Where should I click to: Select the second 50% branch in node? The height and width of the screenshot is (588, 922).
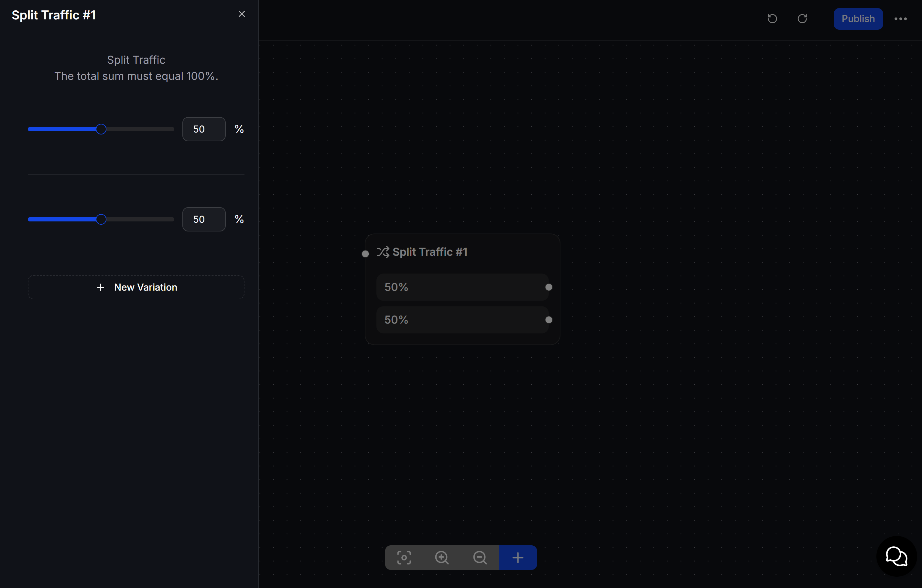pyautogui.click(x=462, y=320)
